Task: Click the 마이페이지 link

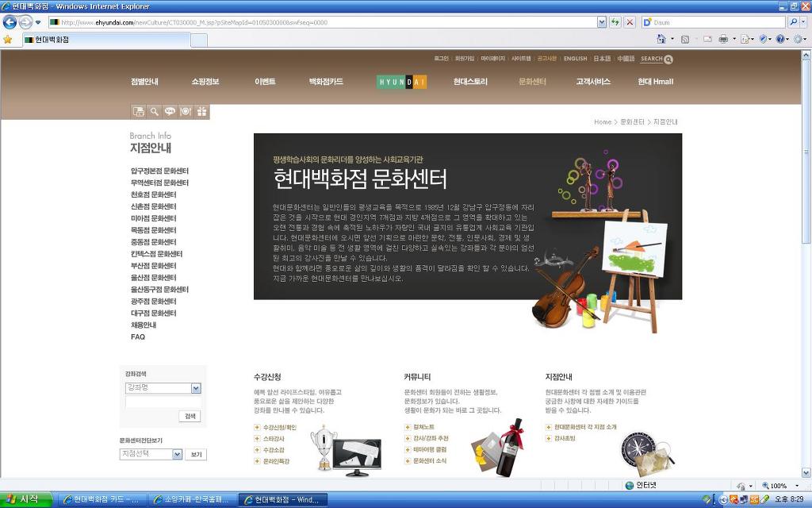Action: pyautogui.click(x=492, y=59)
